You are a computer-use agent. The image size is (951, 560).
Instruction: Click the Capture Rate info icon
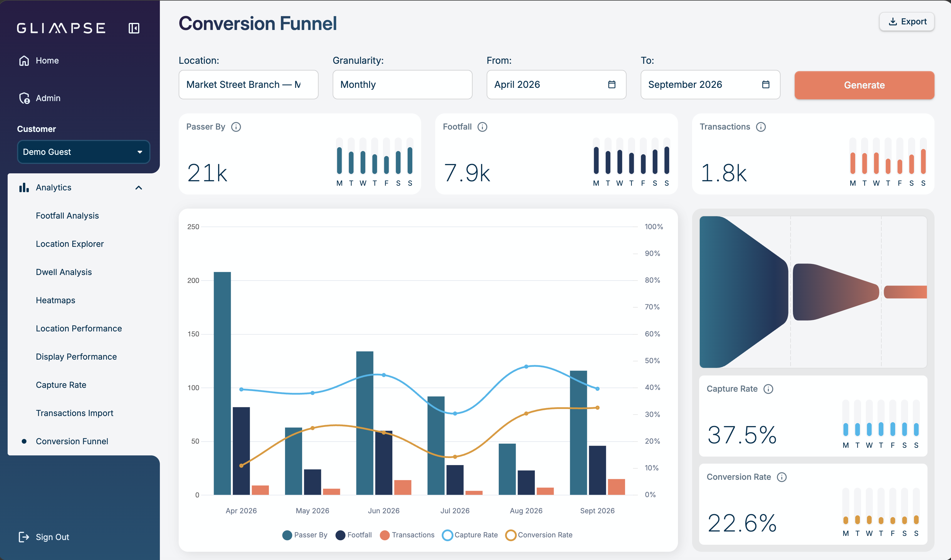point(768,389)
